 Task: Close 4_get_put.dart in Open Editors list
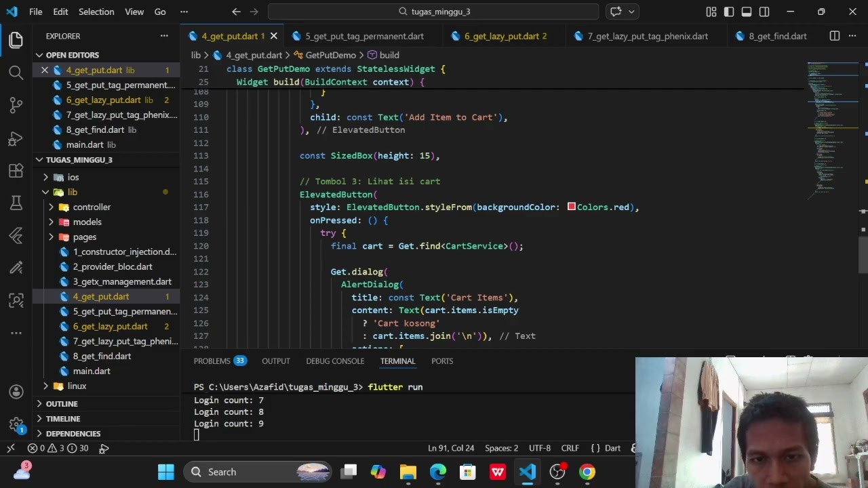[45, 70]
